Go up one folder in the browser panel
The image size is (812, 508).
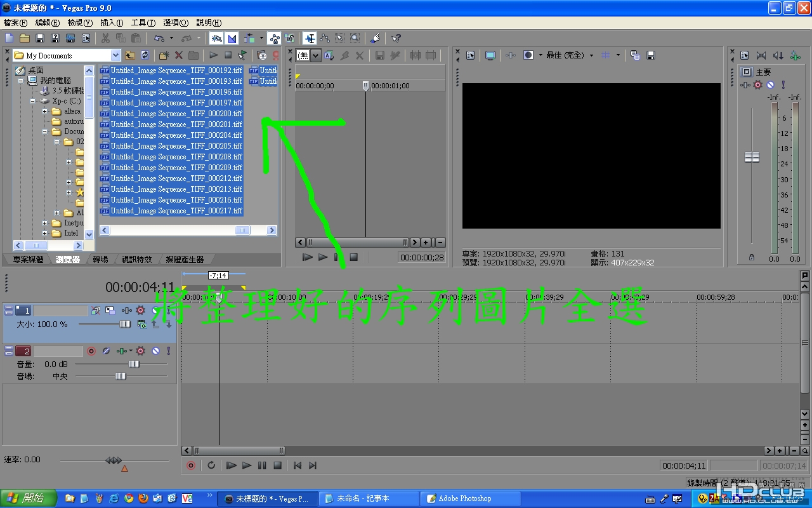[x=130, y=55]
